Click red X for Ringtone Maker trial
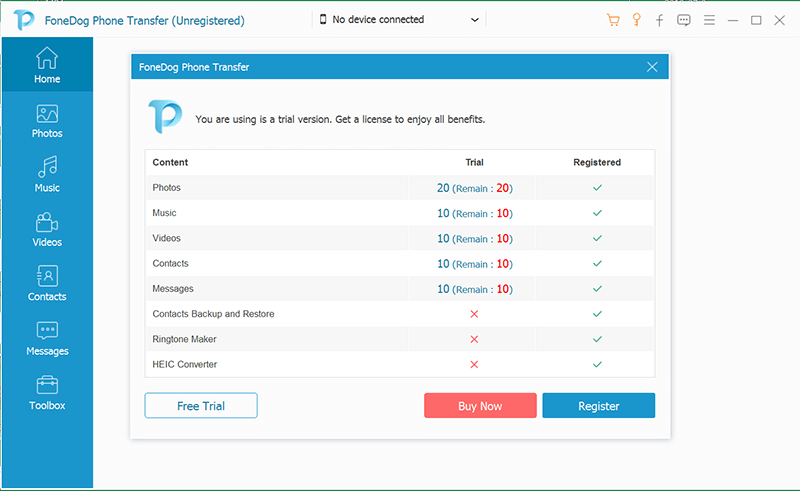This screenshot has height=491, width=800. (474, 339)
